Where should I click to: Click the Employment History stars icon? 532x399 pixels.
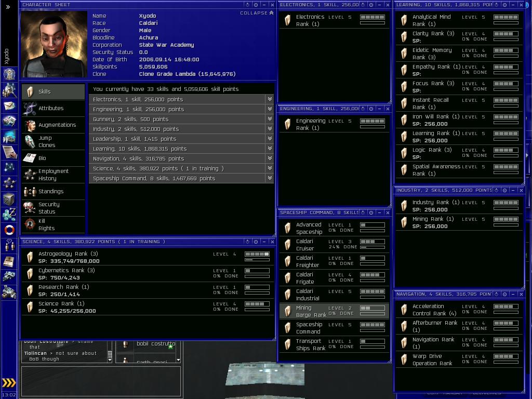[30, 175]
